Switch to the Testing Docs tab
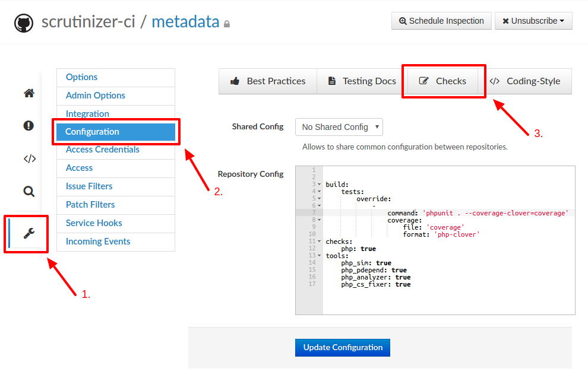The height and width of the screenshot is (378, 588). pos(362,81)
